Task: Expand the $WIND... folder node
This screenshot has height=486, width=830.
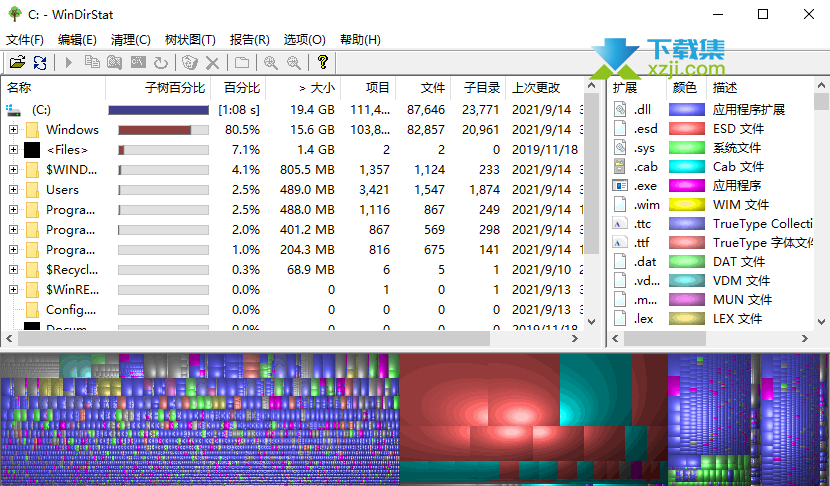Action: coord(13,169)
